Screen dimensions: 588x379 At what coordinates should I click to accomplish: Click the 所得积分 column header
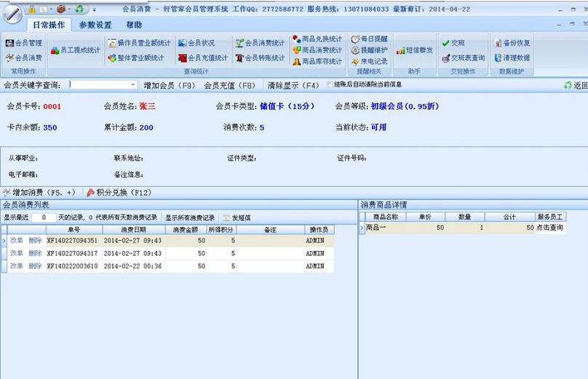tap(221, 229)
